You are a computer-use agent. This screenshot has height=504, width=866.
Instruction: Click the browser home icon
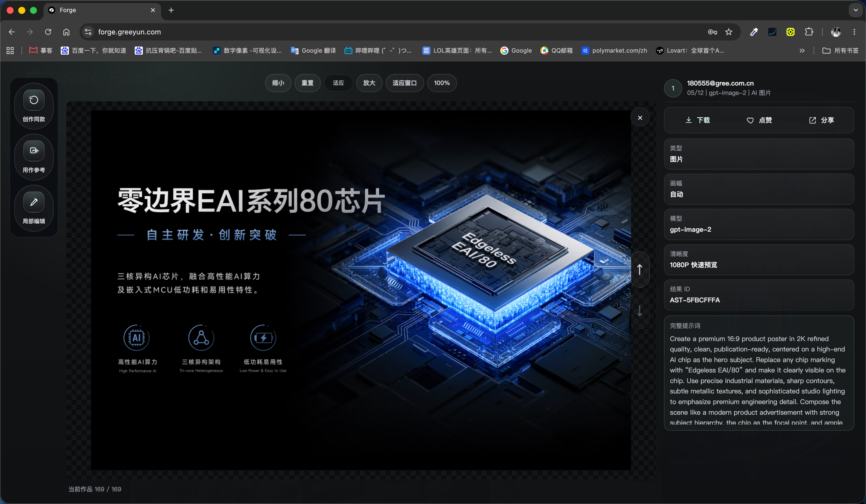tap(66, 32)
